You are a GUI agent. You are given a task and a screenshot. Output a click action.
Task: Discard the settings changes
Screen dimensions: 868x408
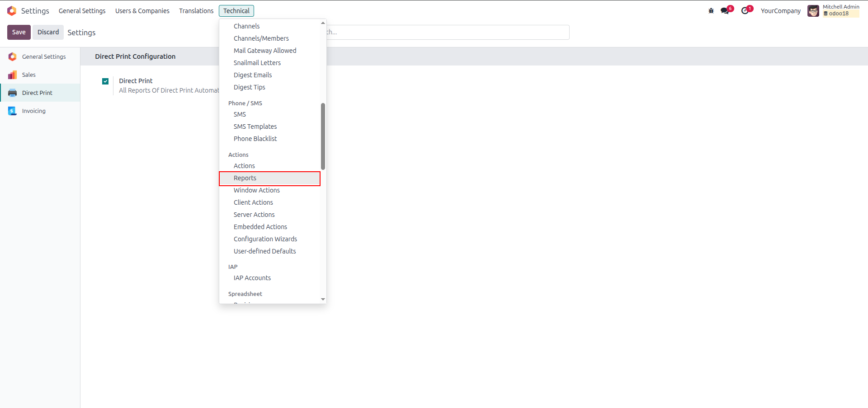pyautogui.click(x=48, y=32)
